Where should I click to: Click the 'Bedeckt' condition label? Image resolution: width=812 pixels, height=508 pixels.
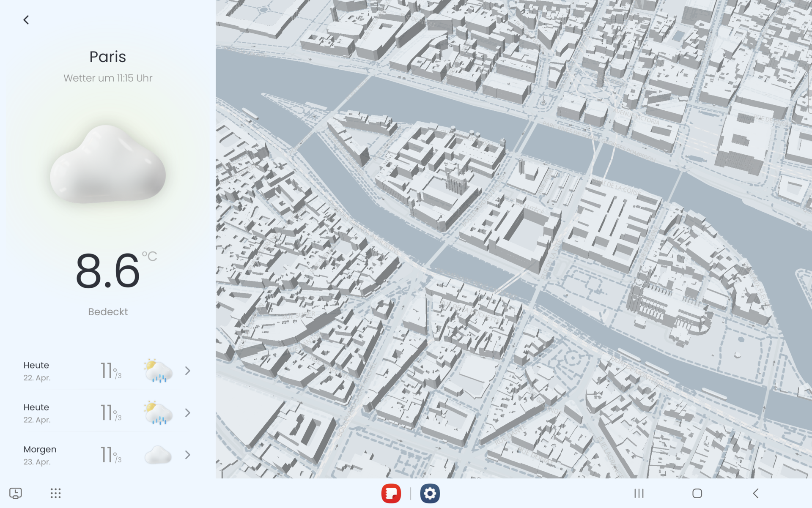pos(108,312)
